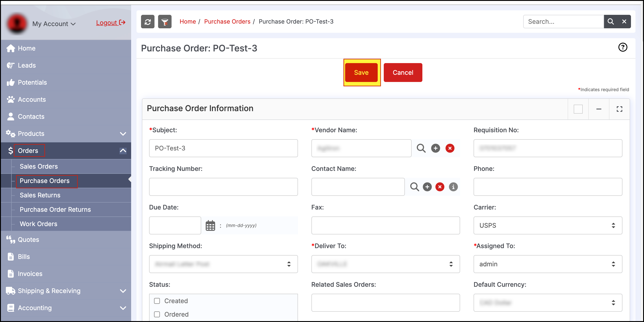Click the clear filter funnel icon
Image resolution: width=644 pixels, height=322 pixels.
click(165, 22)
